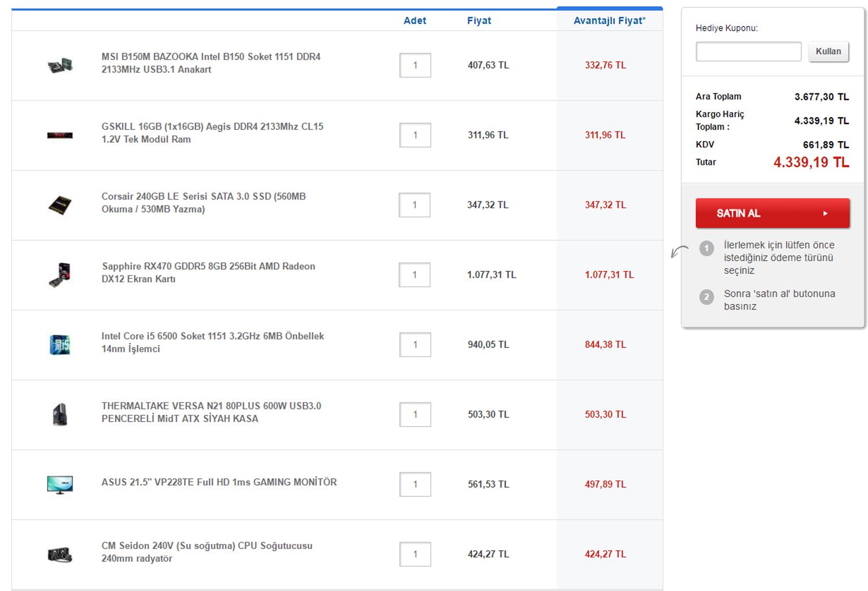Open the Sapphire RX470 Ekran Kartı link
Viewport: 868px width, 591px height.
(x=209, y=273)
